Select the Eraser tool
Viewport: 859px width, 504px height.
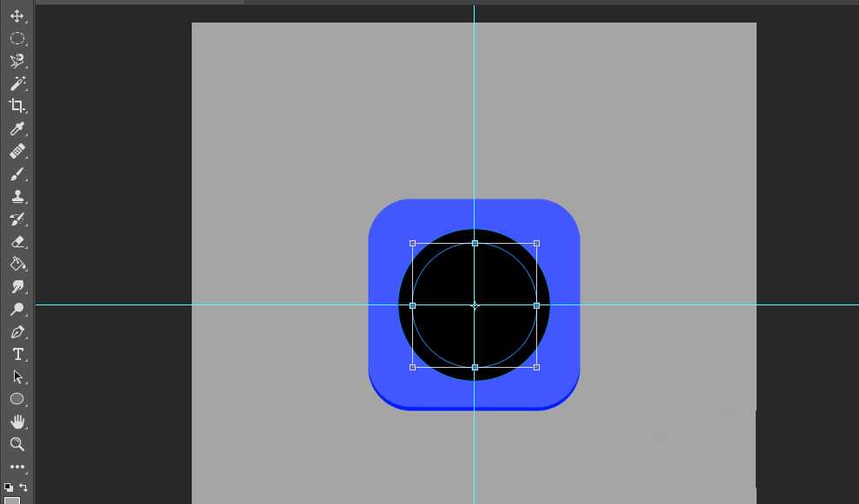[x=16, y=242]
